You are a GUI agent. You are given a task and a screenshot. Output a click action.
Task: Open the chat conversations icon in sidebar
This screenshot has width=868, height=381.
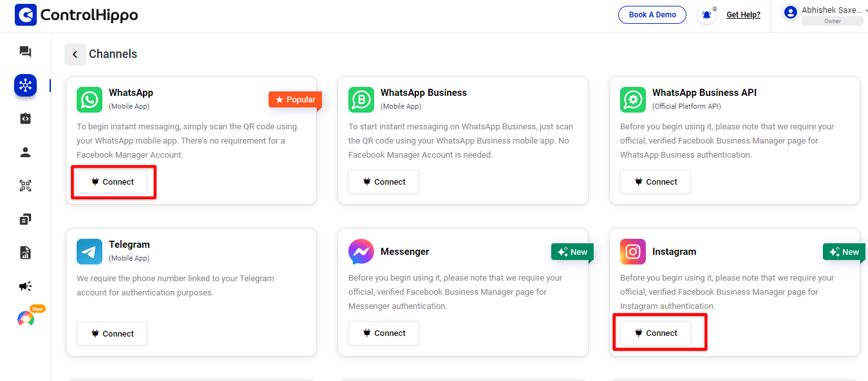point(25,51)
